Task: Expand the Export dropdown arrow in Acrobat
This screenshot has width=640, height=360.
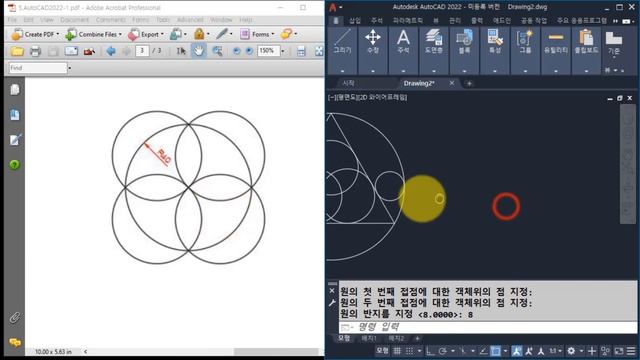Action: tap(162, 34)
